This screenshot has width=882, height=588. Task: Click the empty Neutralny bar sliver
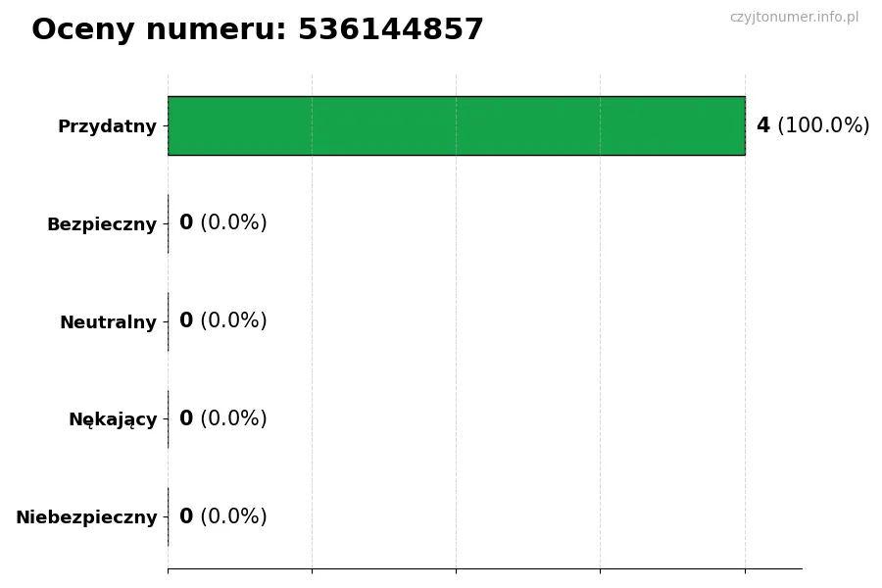coord(169,321)
